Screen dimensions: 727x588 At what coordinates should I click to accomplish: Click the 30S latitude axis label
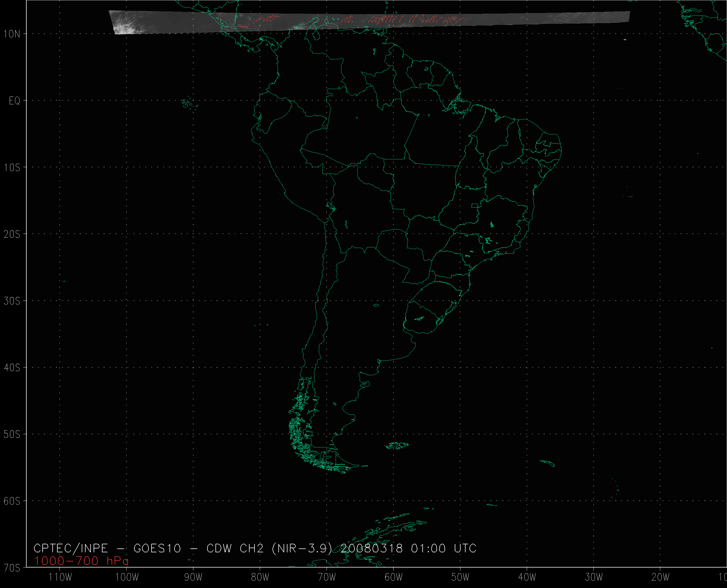(12, 301)
